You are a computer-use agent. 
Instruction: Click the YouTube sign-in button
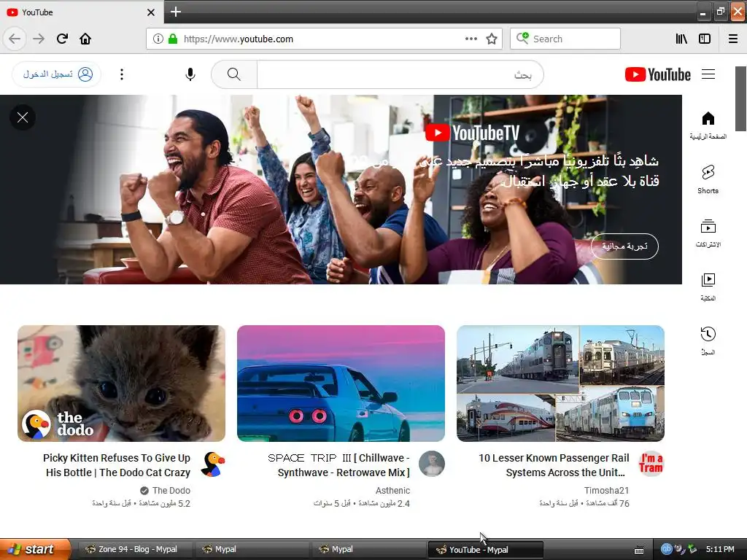pyautogui.click(x=57, y=74)
